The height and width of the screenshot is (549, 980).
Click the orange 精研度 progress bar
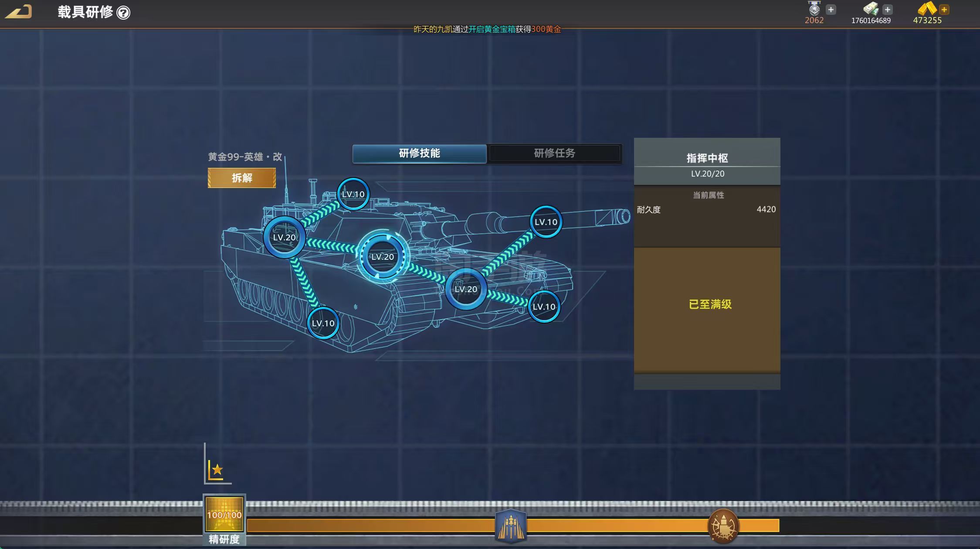[x=370, y=525]
